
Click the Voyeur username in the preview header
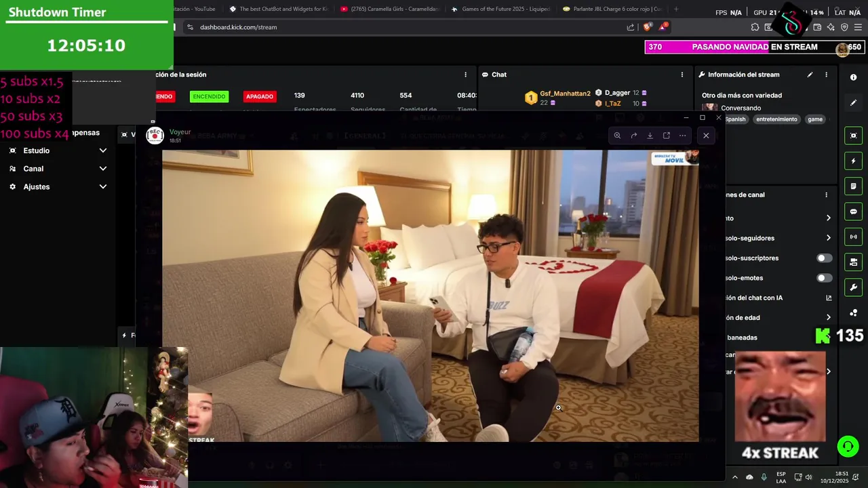pos(180,131)
